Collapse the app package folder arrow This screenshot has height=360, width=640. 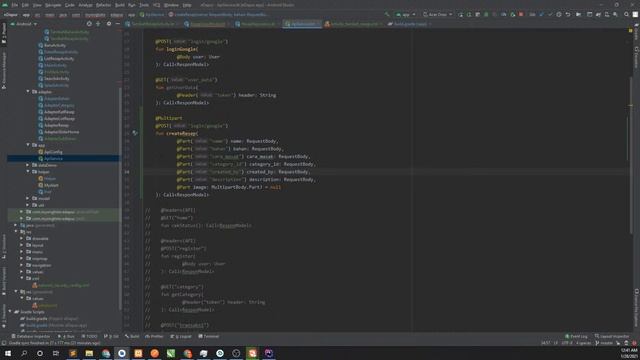pos(28,145)
